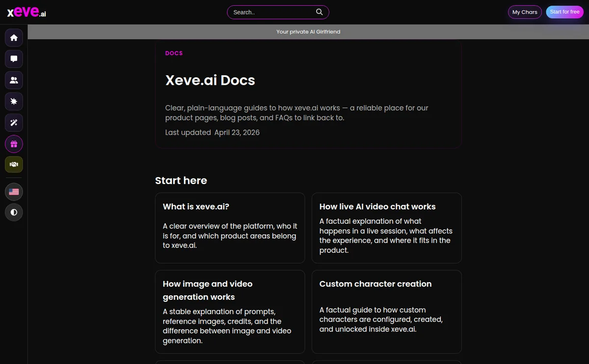Viewport: 589px width, 364px height.
Task: Click the Start here heading
Action: pyautogui.click(x=181, y=181)
